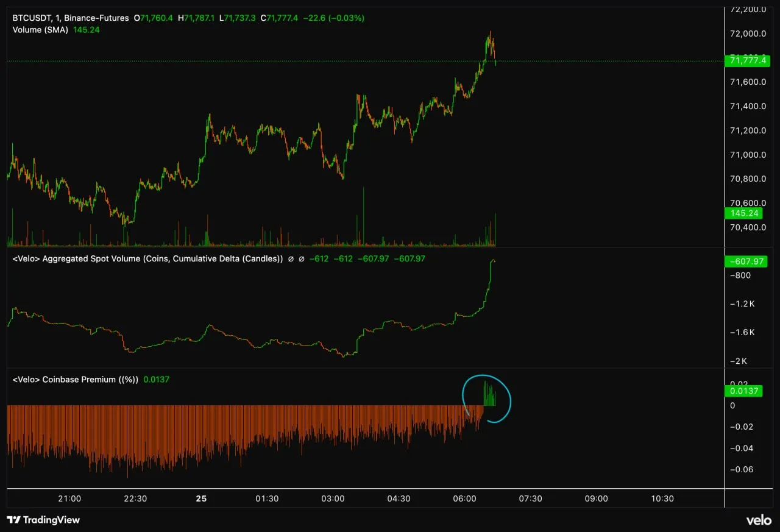Click the velo logo
780x532 pixels.
click(759, 520)
